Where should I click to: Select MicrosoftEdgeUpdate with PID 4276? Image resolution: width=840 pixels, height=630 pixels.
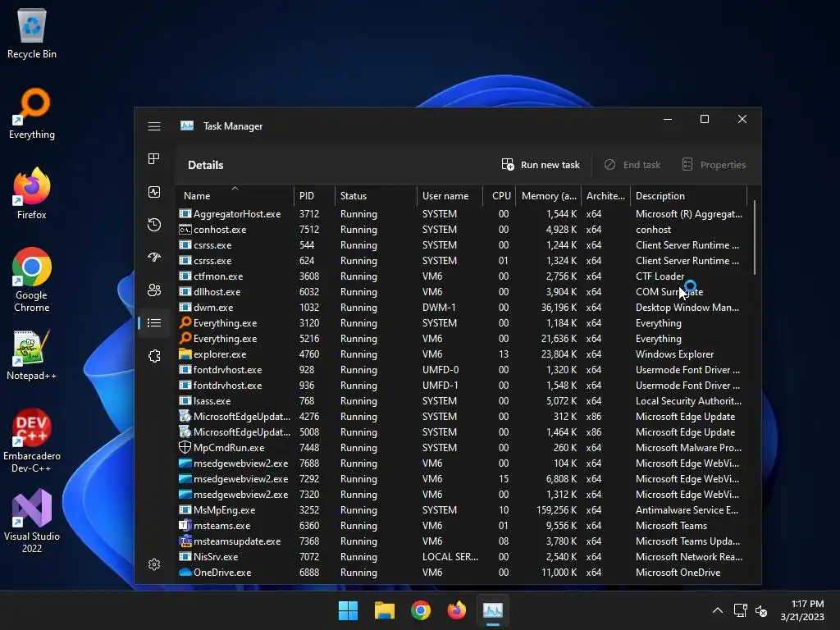click(463, 416)
